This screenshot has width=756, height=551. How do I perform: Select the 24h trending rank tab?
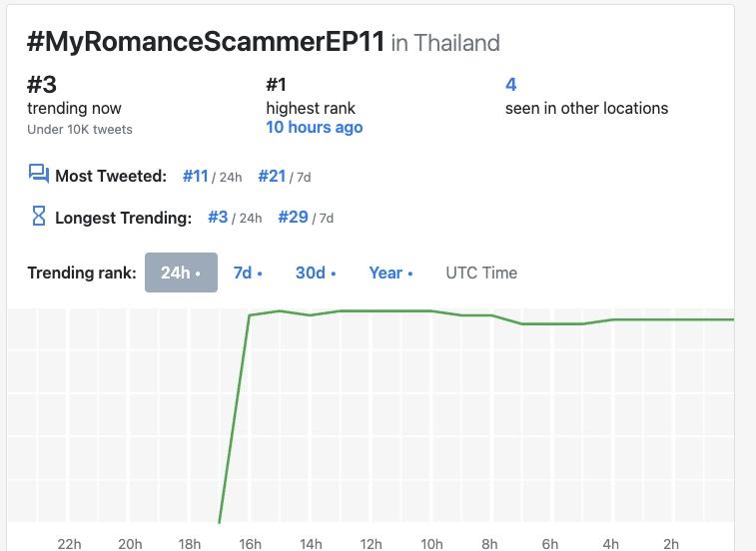(181, 273)
